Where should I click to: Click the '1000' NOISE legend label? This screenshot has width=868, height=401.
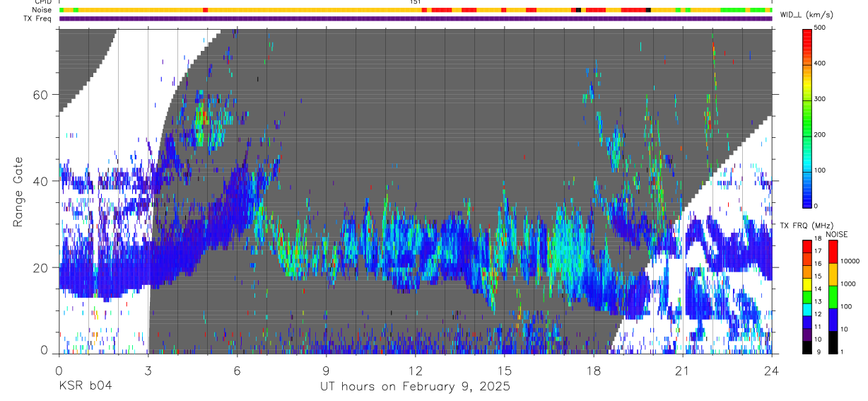[849, 284]
